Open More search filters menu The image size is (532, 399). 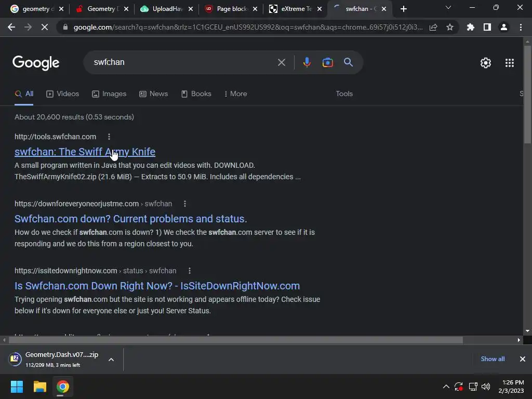[x=235, y=94]
